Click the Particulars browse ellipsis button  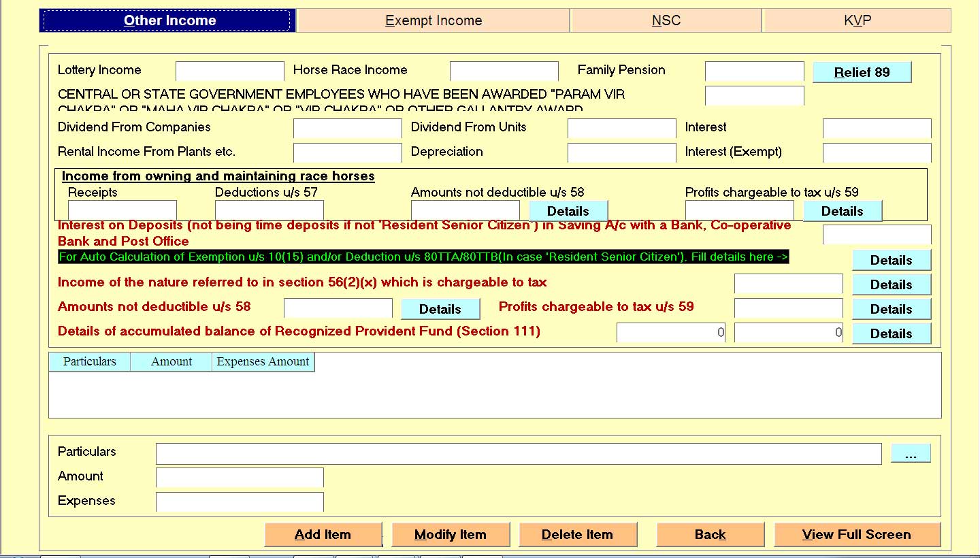911,453
